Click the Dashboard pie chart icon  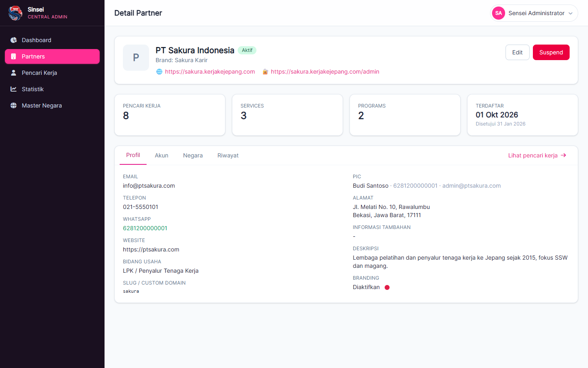point(13,40)
